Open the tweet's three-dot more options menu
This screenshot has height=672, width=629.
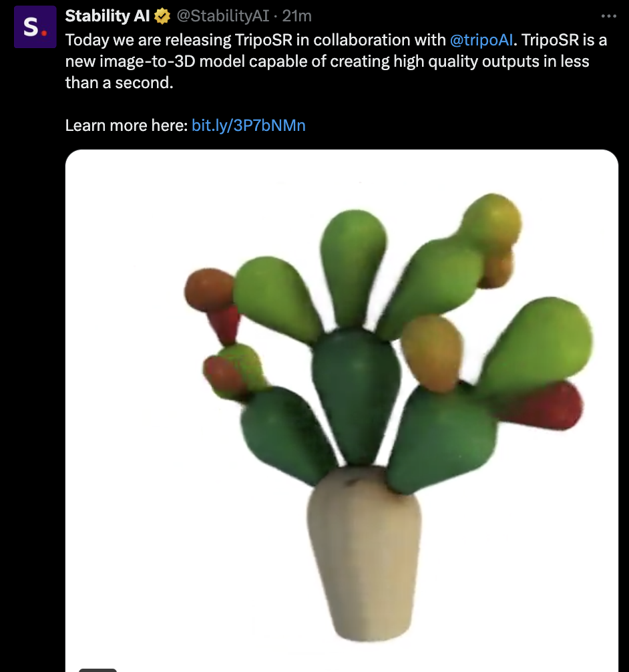coord(608,16)
